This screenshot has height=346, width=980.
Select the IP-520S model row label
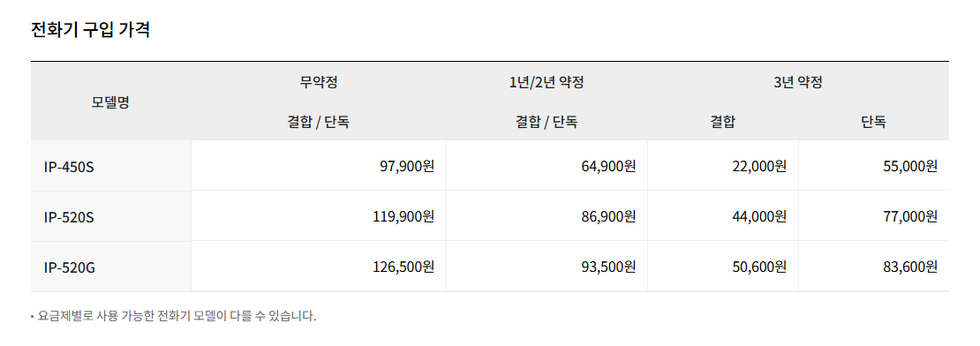[110, 216]
